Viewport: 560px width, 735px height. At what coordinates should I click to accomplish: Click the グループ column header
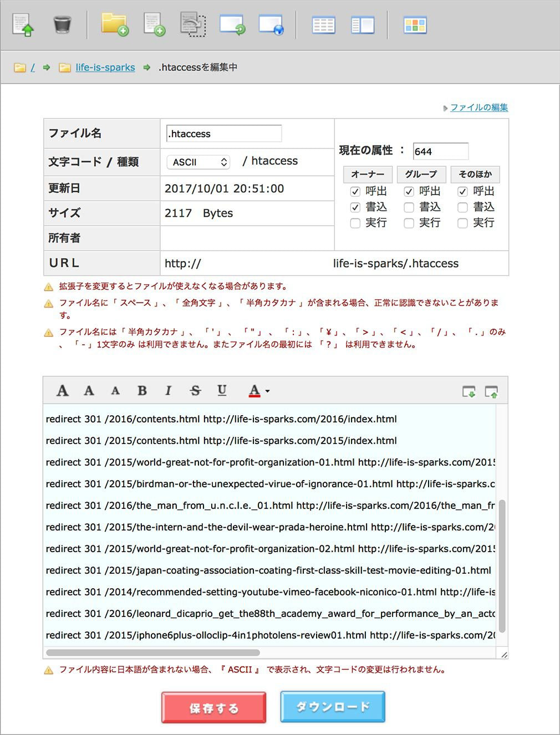coord(421,174)
